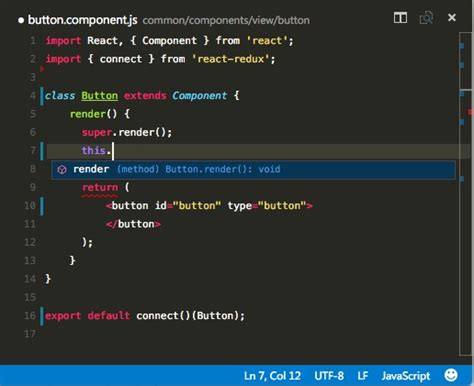Change the LF end-of-line sequence
Image resolution: width=474 pixels, height=386 pixels.
pyautogui.click(x=363, y=376)
